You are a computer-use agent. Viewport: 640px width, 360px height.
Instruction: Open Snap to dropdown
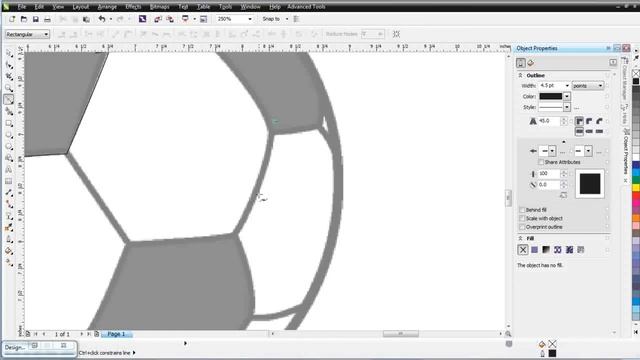tap(287, 19)
